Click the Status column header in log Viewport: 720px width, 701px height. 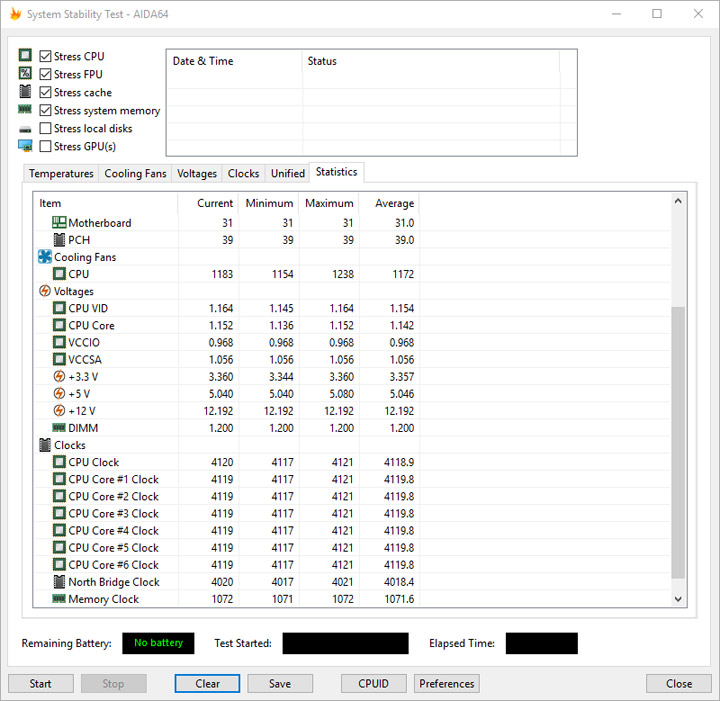[x=431, y=61]
